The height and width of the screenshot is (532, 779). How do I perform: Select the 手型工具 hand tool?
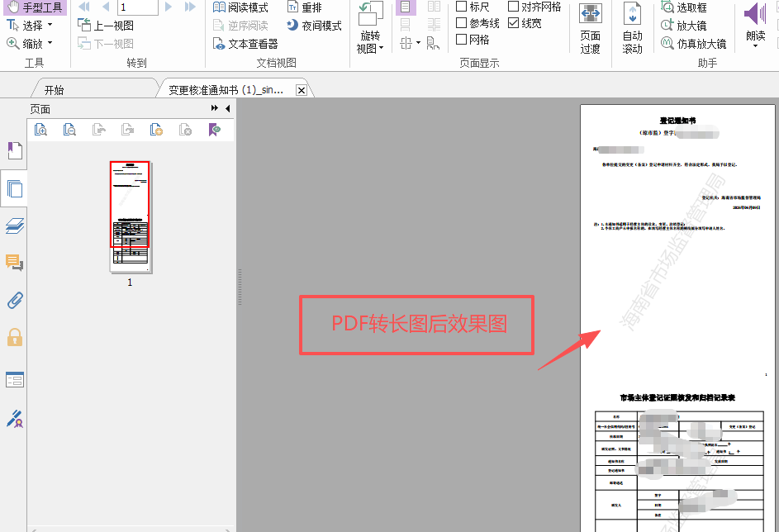click(x=35, y=7)
